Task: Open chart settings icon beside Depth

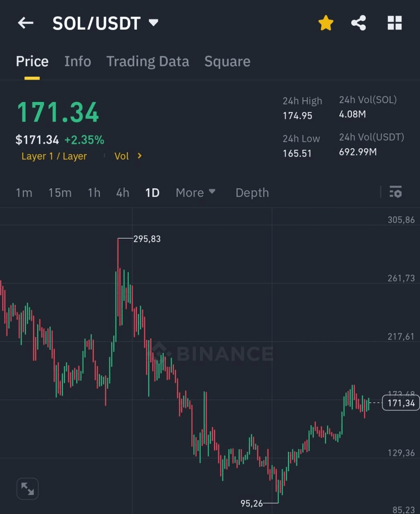Action: tap(396, 192)
